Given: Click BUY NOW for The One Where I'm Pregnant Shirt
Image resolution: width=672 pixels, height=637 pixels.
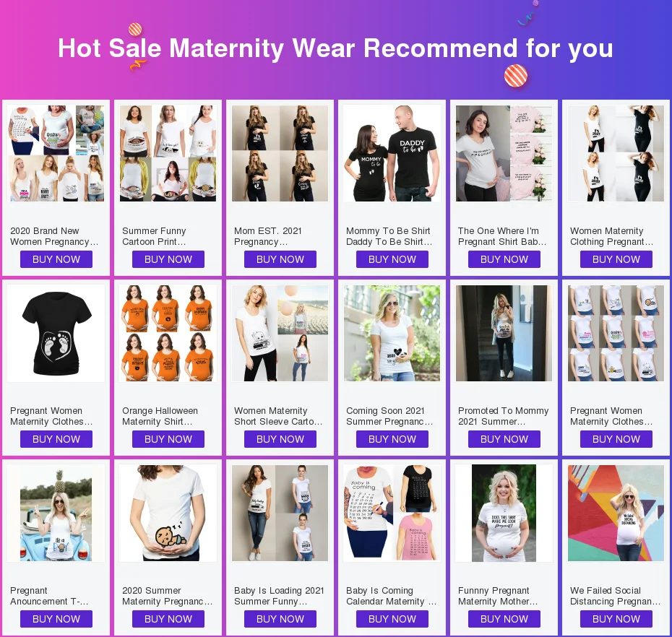Looking at the screenshot, I should point(504,259).
